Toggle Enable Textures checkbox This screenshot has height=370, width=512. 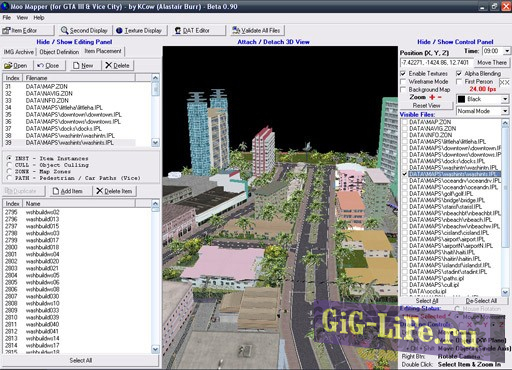(x=403, y=73)
